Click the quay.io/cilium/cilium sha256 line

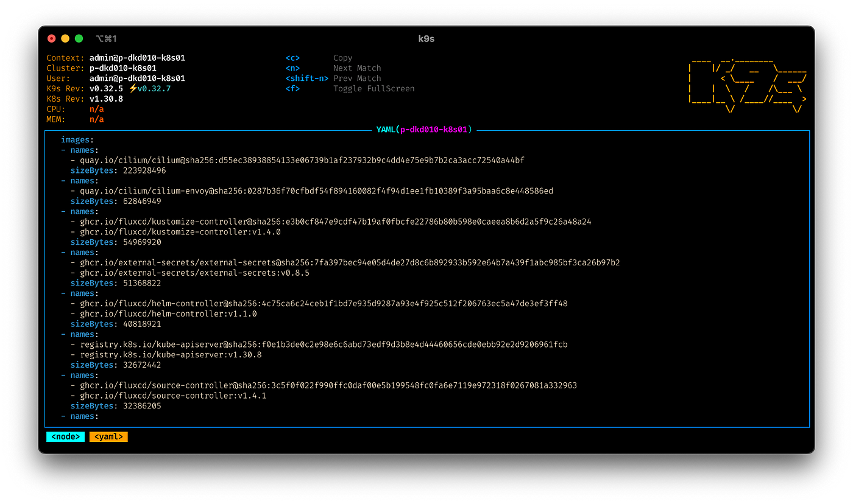coord(297,161)
